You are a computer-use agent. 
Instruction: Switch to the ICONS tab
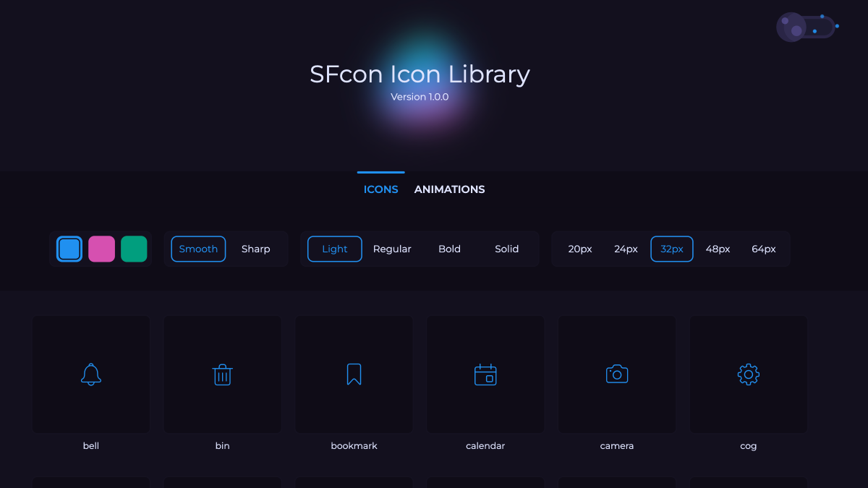[x=381, y=189]
